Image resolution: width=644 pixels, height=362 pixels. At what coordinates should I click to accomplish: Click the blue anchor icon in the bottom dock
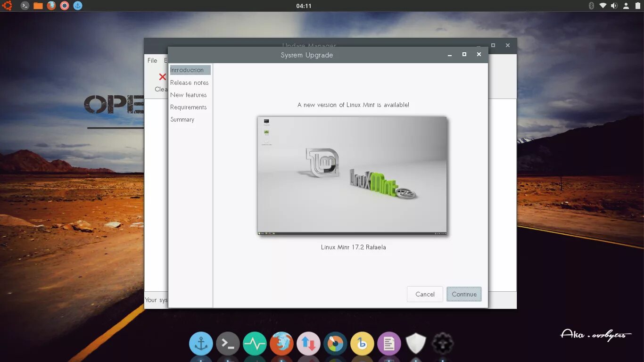tap(201, 344)
